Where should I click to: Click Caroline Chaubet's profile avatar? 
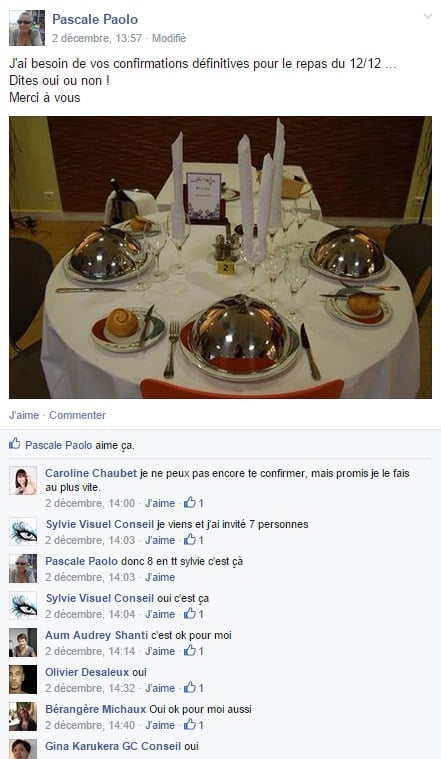(x=23, y=481)
